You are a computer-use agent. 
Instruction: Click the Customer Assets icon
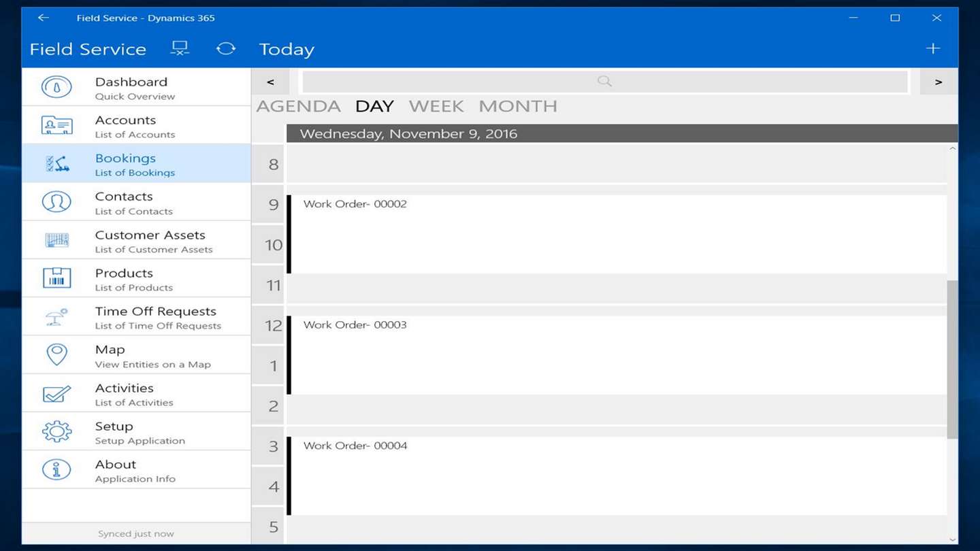click(56, 240)
